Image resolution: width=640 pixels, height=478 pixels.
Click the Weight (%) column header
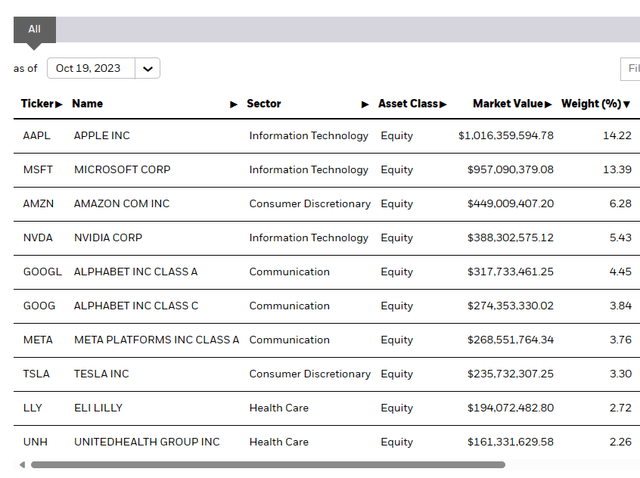(x=591, y=104)
